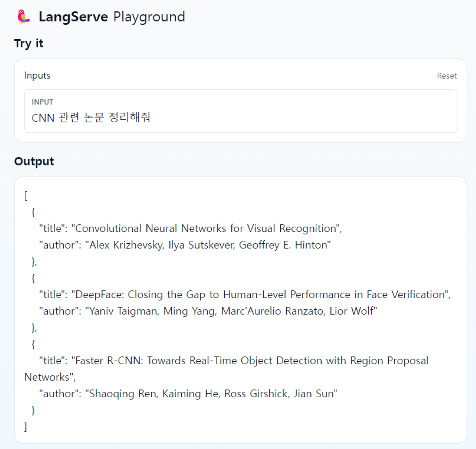476x449 pixels.
Task: Click the Faster R-CNN title line
Action: (233, 361)
